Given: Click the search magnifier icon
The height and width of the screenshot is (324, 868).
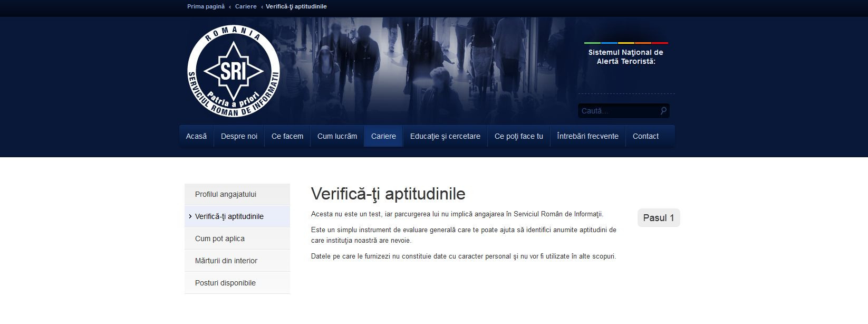Looking at the screenshot, I should click(x=663, y=111).
